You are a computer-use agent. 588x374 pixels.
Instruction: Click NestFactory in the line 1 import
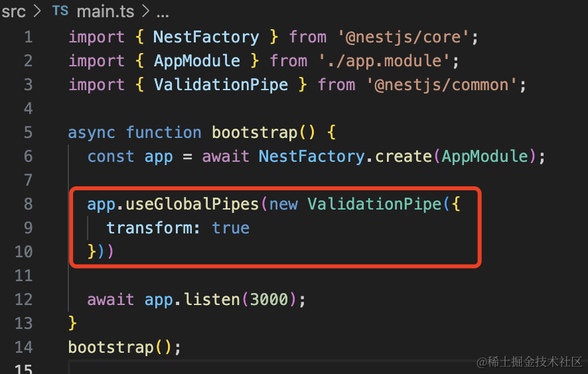pos(206,37)
